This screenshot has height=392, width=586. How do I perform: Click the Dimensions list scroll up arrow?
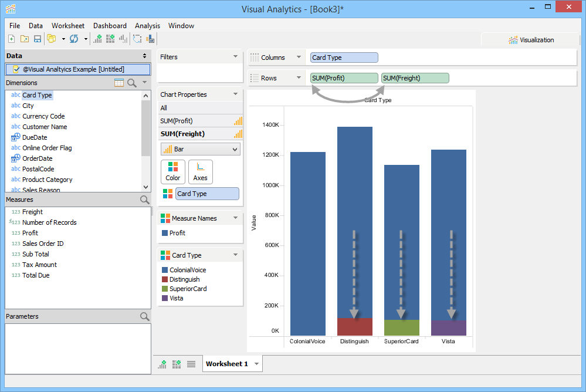pyautogui.click(x=145, y=96)
